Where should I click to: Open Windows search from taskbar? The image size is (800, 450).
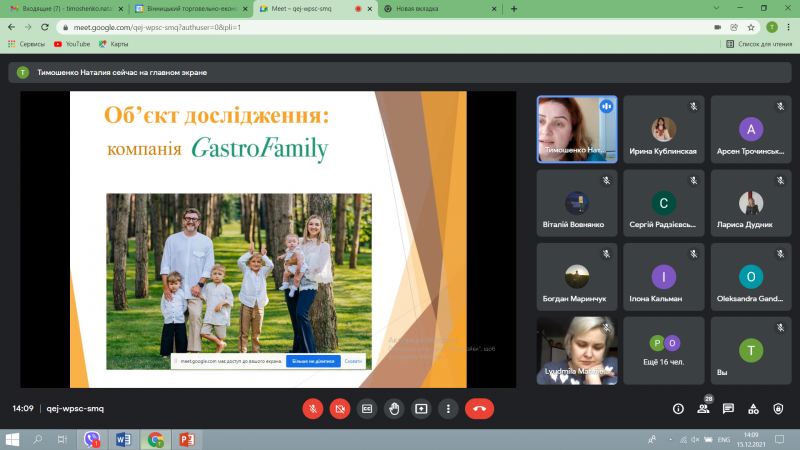[x=37, y=439]
